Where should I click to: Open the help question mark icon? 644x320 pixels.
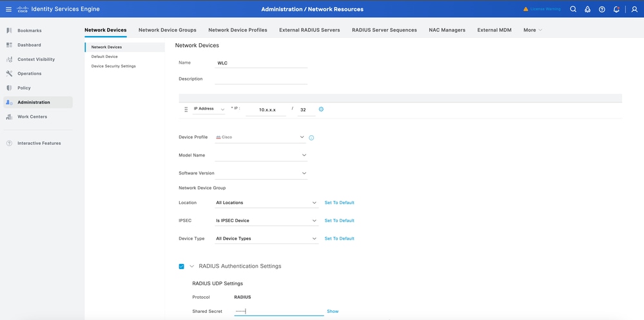click(601, 9)
